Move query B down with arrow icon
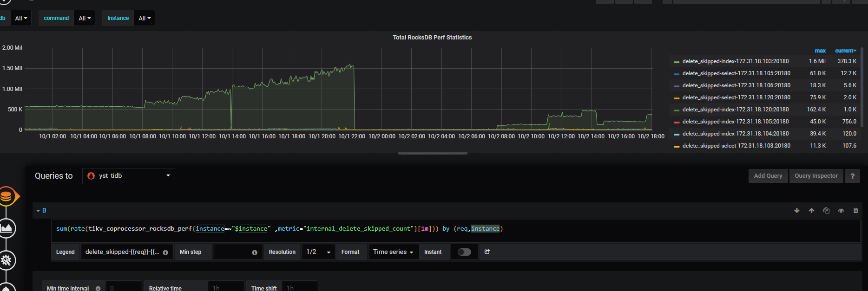868x291 pixels. coord(797,211)
